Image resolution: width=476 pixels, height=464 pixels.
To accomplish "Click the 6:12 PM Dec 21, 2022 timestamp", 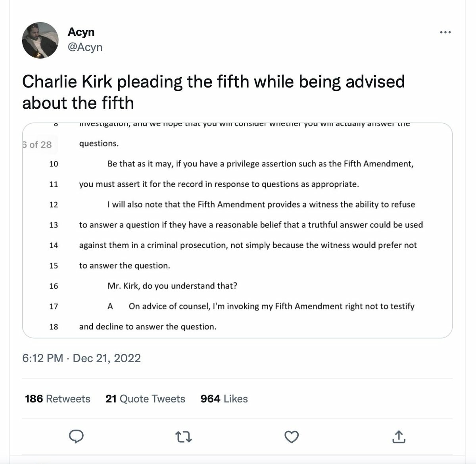I will tap(81, 358).
